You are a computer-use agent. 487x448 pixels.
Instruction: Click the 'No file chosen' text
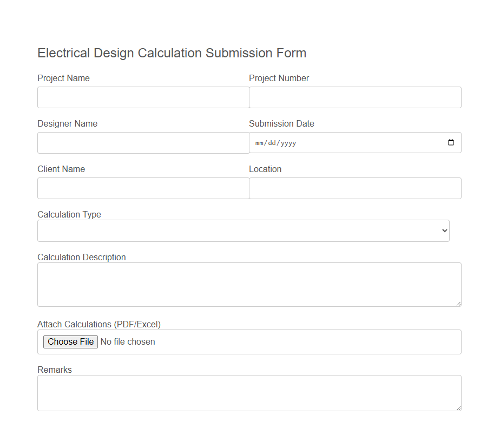tap(128, 341)
